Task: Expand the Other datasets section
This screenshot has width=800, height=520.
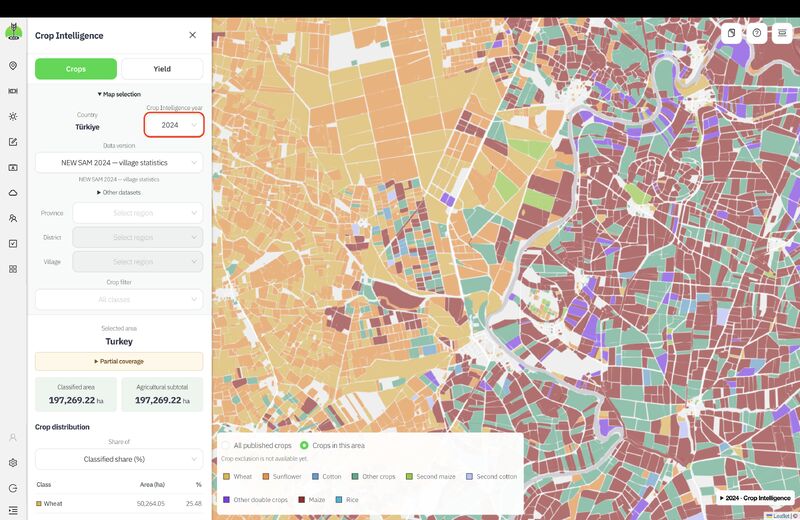Action: 119,192
